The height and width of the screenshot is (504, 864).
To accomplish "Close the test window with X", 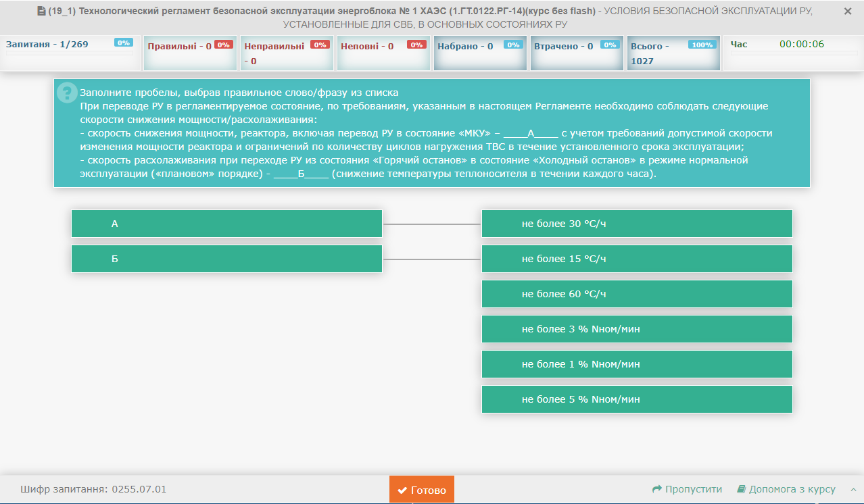I will point(848,11).
